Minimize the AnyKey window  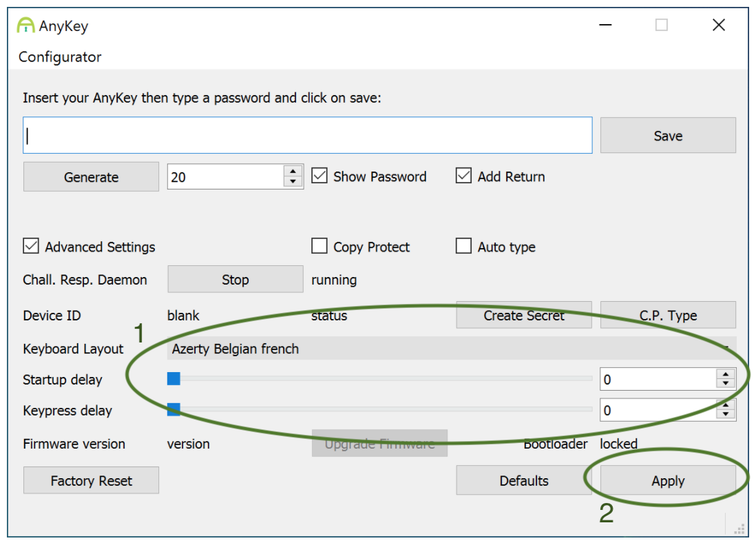pyautogui.click(x=605, y=25)
